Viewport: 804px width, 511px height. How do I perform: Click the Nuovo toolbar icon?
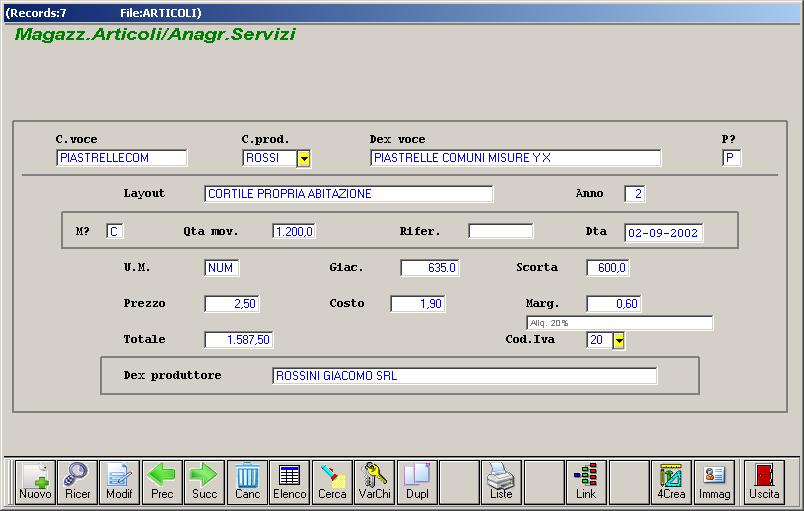[x=35, y=481]
